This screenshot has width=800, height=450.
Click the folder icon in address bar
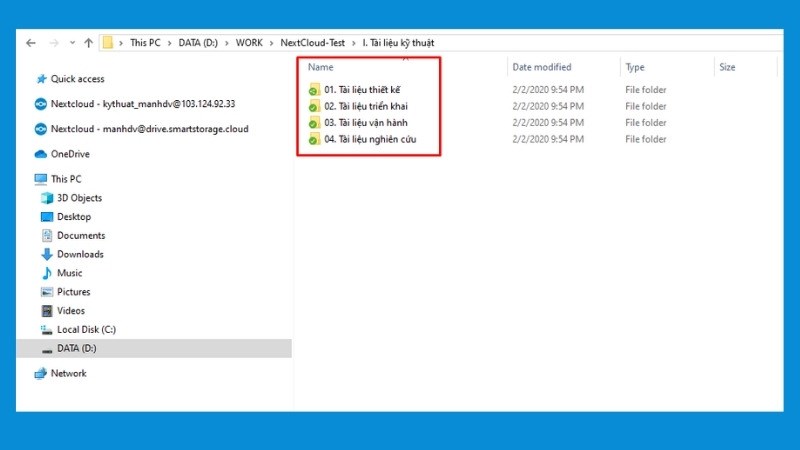107,43
